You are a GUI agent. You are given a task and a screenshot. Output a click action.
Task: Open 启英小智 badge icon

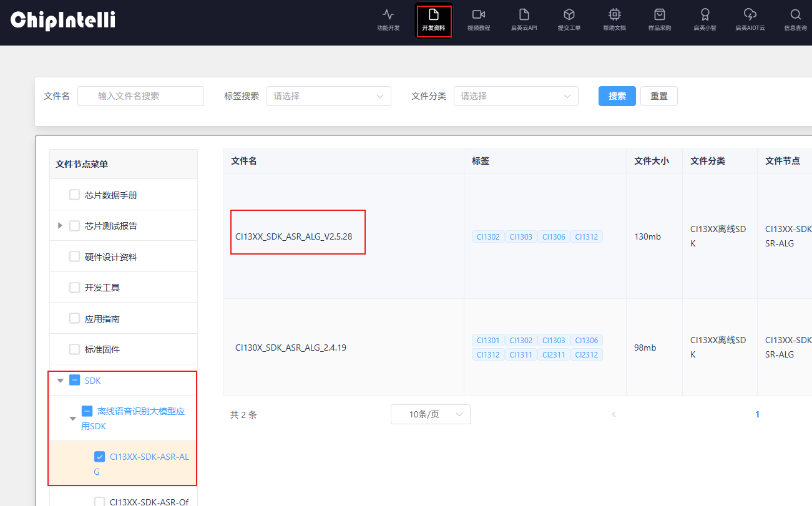click(705, 15)
